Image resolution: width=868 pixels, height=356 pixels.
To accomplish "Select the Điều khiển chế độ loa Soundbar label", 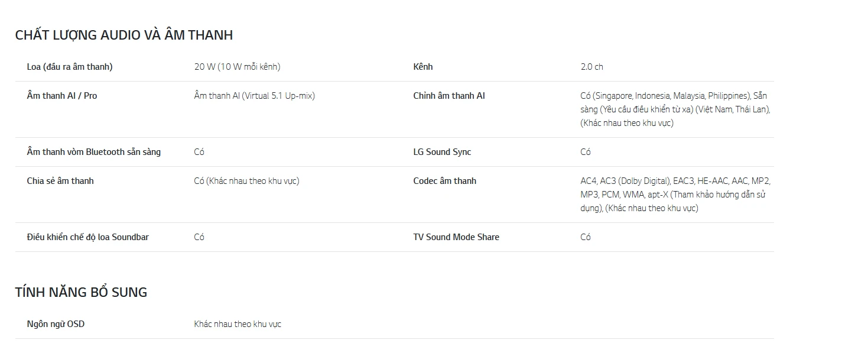I will click(88, 237).
